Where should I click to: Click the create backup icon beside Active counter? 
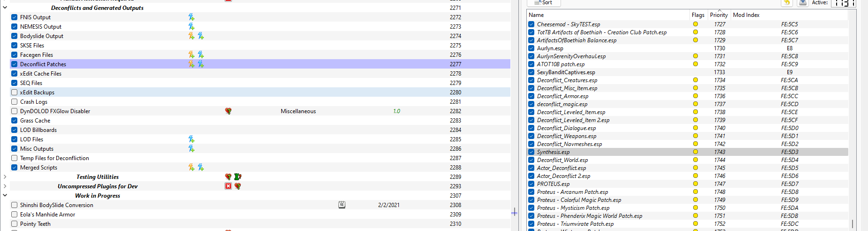click(803, 2)
